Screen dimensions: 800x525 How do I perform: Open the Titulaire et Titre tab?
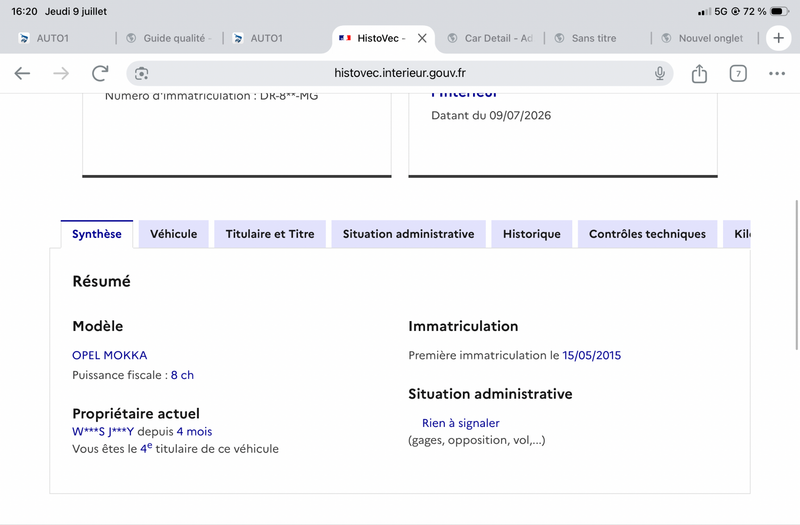click(x=270, y=234)
